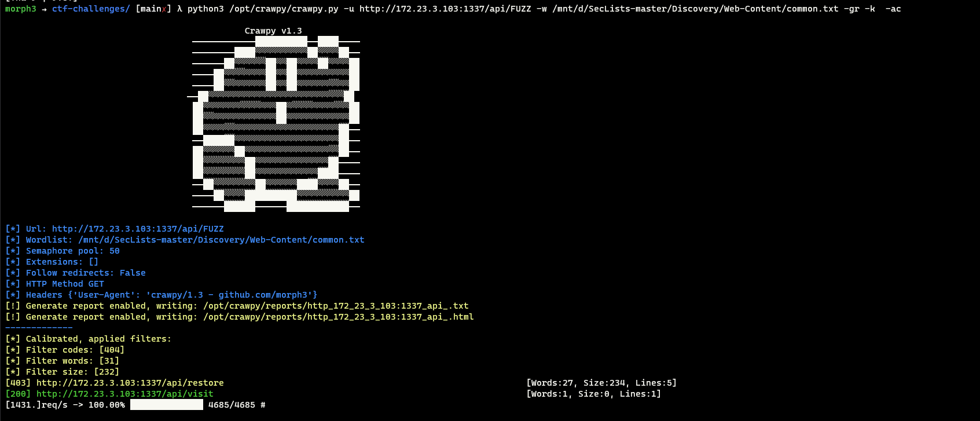This screenshot has height=421, width=980.
Task: Select the HTTP Method GET line
Action: pyautogui.click(x=55, y=284)
